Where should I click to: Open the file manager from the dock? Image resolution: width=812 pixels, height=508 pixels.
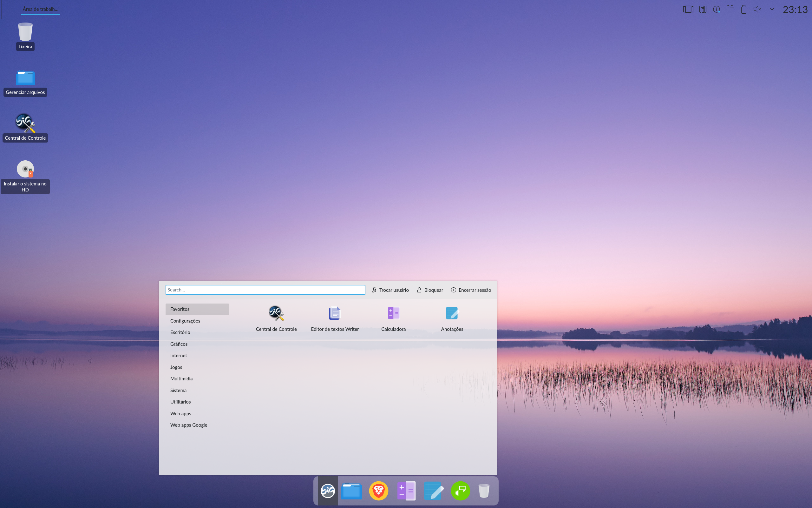coord(351,491)
